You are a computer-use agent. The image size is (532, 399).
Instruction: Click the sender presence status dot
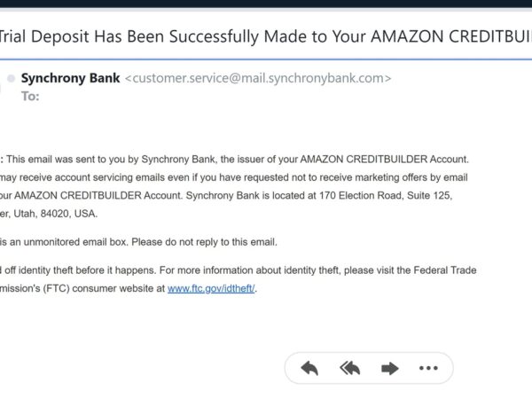pos(9,79)
